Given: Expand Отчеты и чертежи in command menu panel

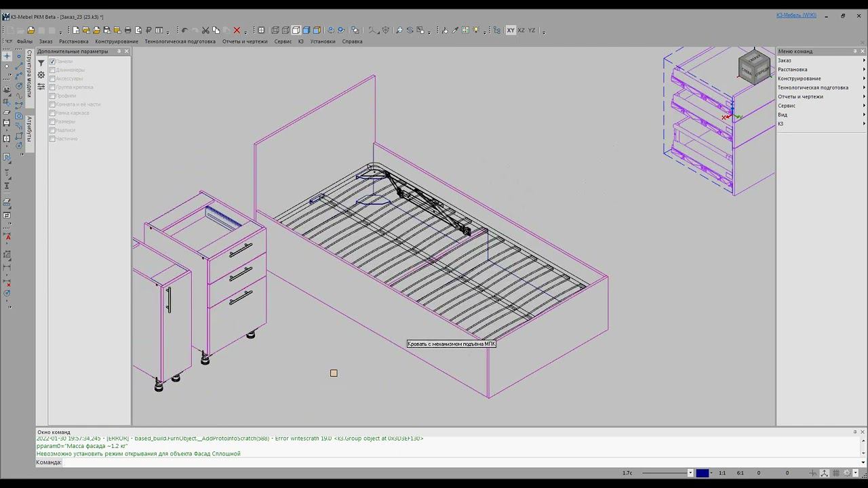Looking at the screenshot, I should point(800,97).
